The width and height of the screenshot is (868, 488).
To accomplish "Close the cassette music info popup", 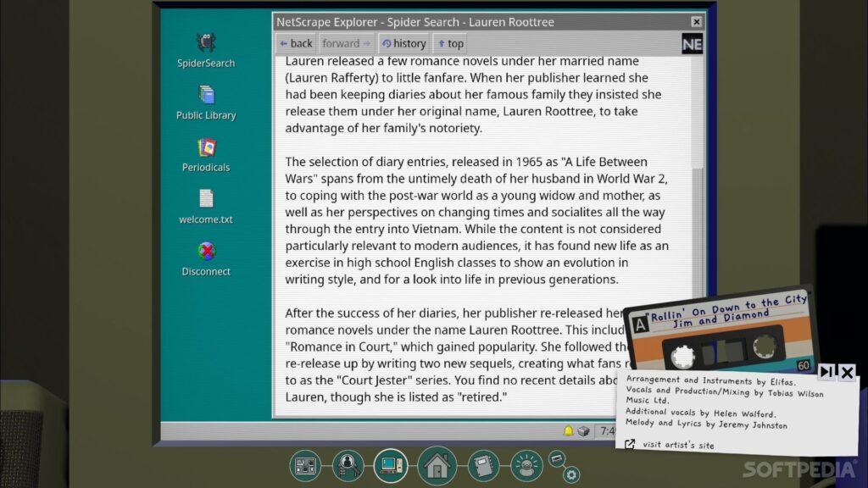I will coord(846,371).
